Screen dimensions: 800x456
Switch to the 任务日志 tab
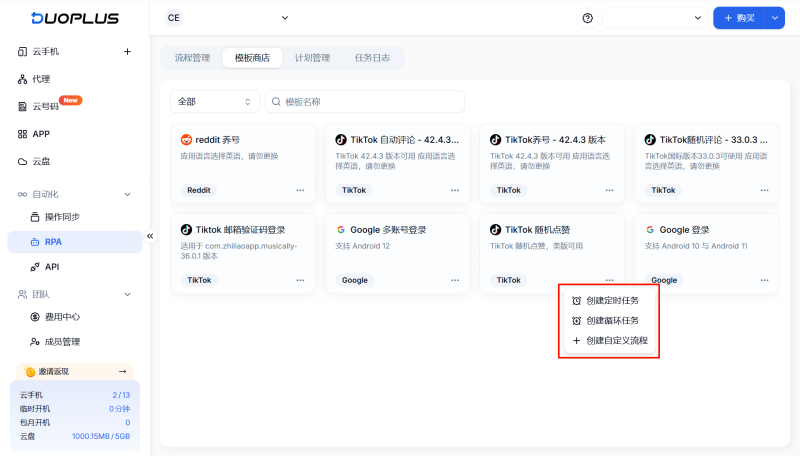372,58
